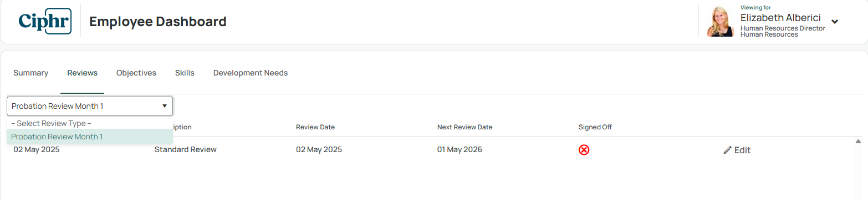The image size is (868, 201).
Task: Switch to the Skills tab
Action: 185,73
